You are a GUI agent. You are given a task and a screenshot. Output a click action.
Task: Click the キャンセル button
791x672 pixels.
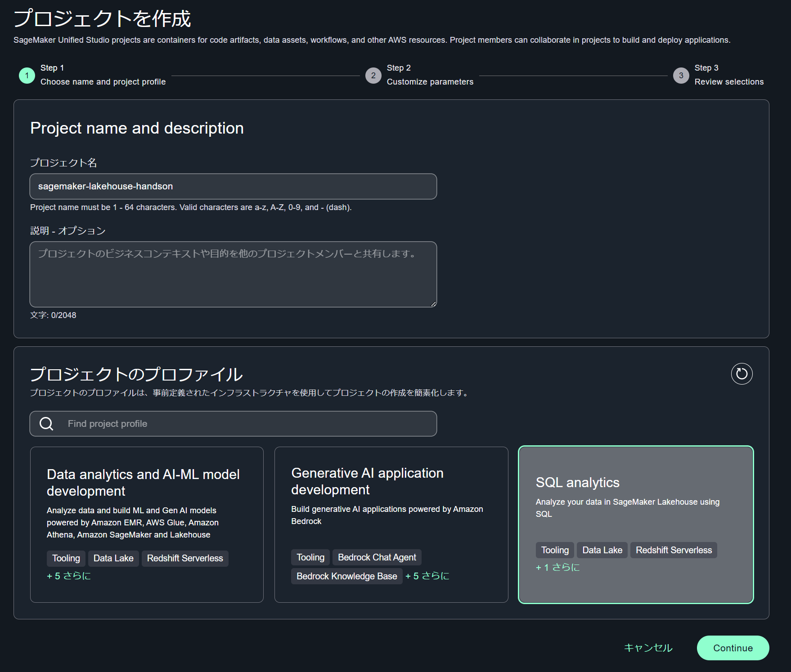tap(648, 648)
